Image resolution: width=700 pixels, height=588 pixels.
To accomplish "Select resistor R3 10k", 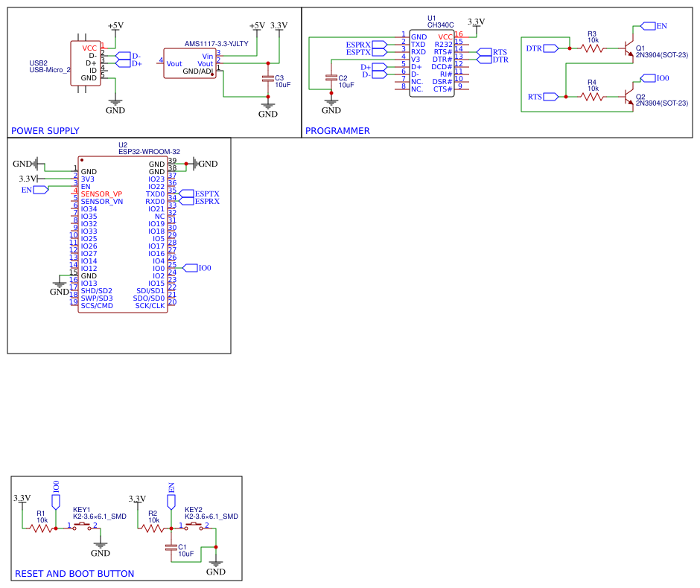I will [x=592, y=48].
